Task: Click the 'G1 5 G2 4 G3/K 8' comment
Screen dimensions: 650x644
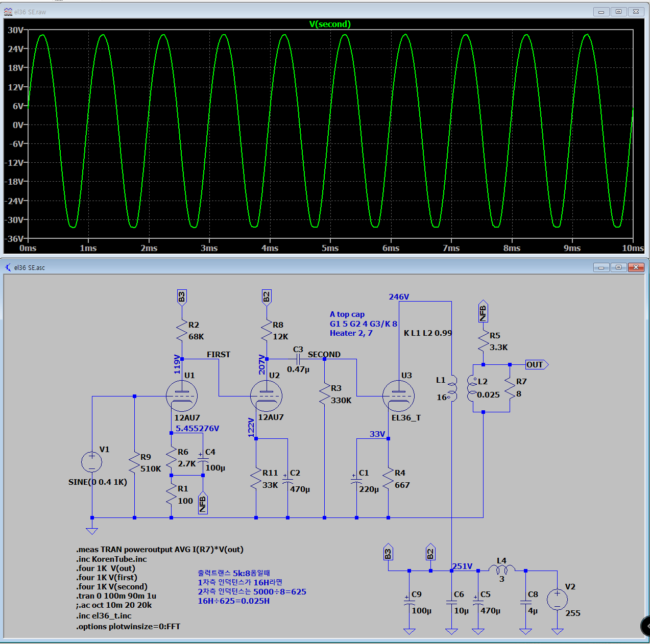Action: click(x=364, y=324)
